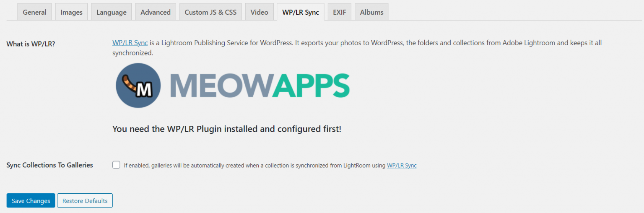Select the Language tab
The height and width of the screenshot is (213, 644).
111,12
